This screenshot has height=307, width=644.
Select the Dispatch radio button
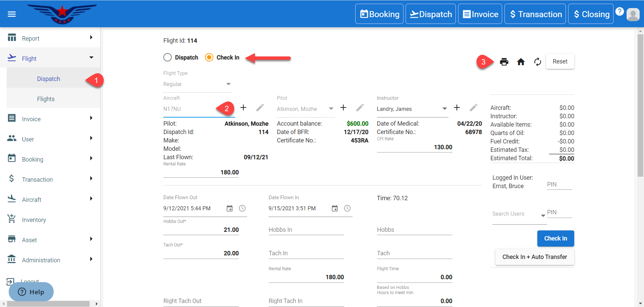pos(168,57)
